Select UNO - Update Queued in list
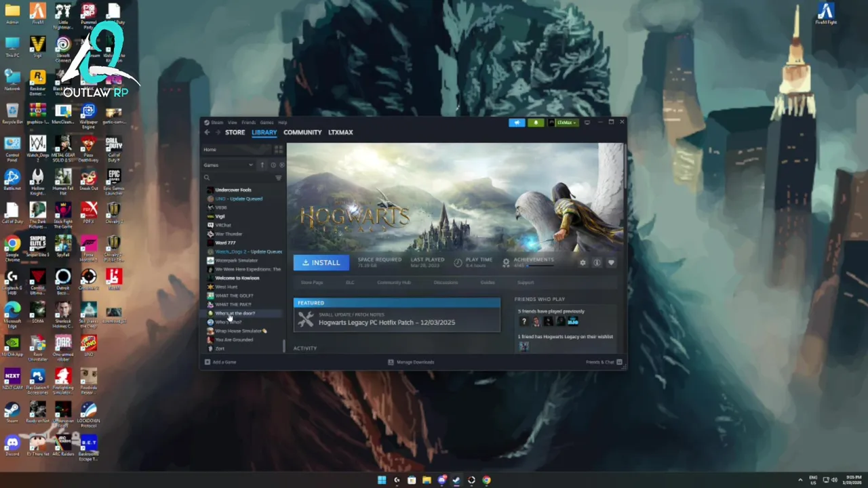This screenshot has width=868, height=488. [239, 199]
